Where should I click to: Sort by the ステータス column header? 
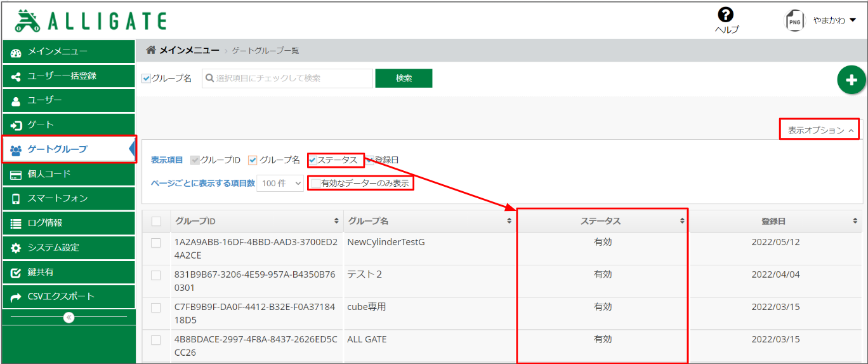[601, 221]
